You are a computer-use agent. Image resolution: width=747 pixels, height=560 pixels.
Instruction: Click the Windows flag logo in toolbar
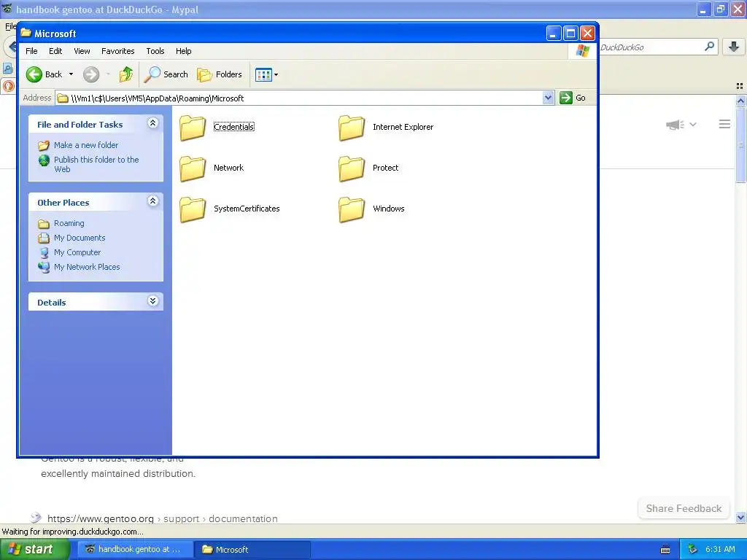click(x=582, y=50)
